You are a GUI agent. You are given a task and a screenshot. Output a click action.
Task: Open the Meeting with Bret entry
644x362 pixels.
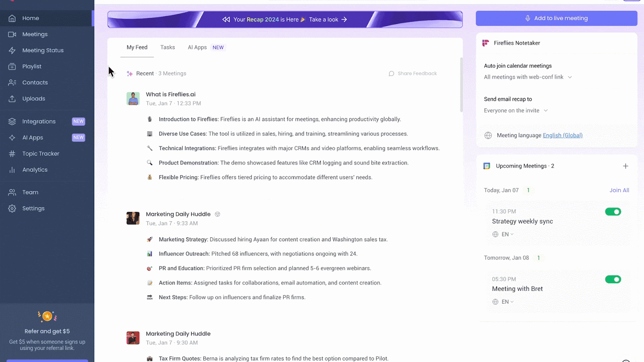(x=517, y=289)
